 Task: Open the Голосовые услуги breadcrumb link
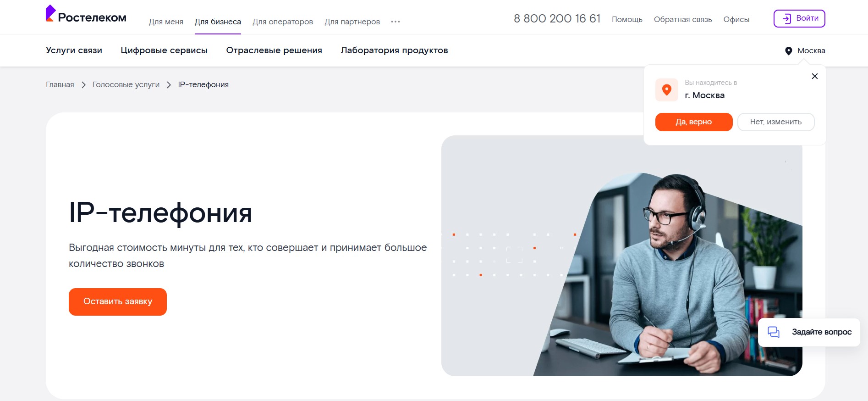tap(126, 85)
